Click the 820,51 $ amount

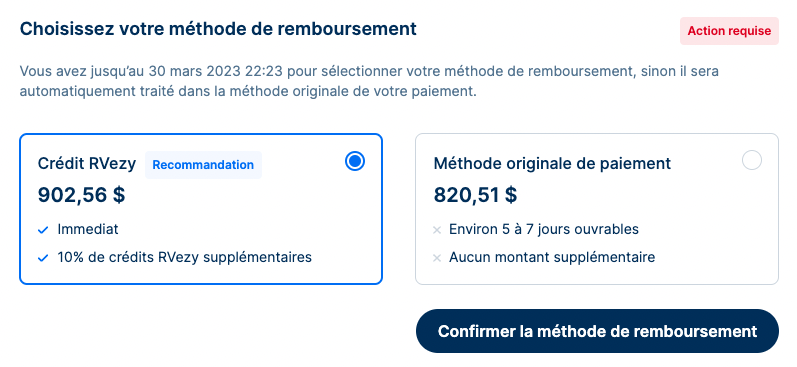[x=475, y=195]
